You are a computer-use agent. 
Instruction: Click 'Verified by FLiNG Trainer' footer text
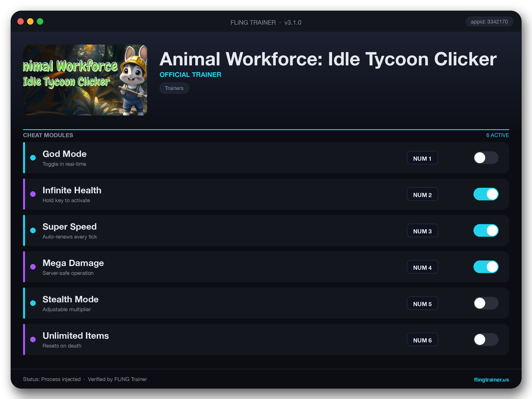117,379
